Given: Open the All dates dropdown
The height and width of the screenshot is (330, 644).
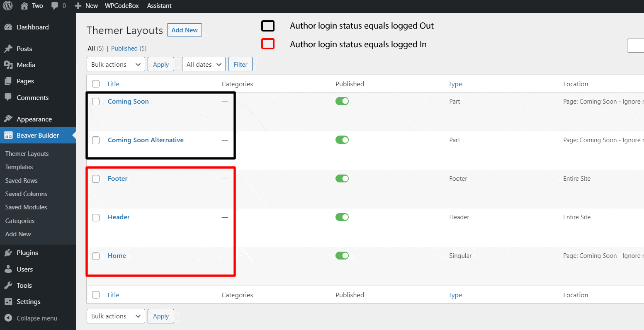Looking at the screenshot, I should (x=204, y=64).
